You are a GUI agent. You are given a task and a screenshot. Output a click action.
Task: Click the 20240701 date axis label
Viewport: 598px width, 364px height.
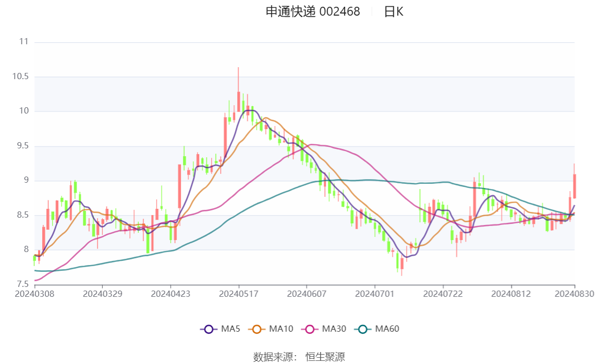pos(374,294)
